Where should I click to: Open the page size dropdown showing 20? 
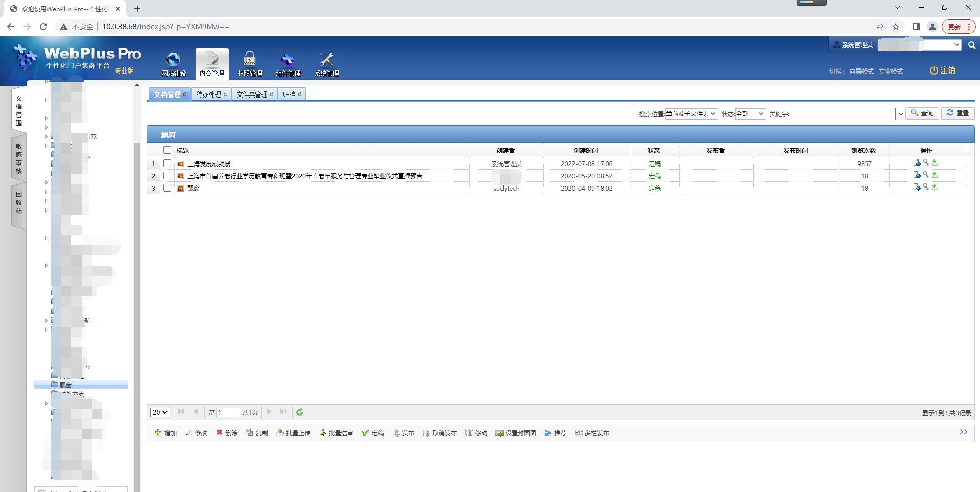[x=160, y=412]
